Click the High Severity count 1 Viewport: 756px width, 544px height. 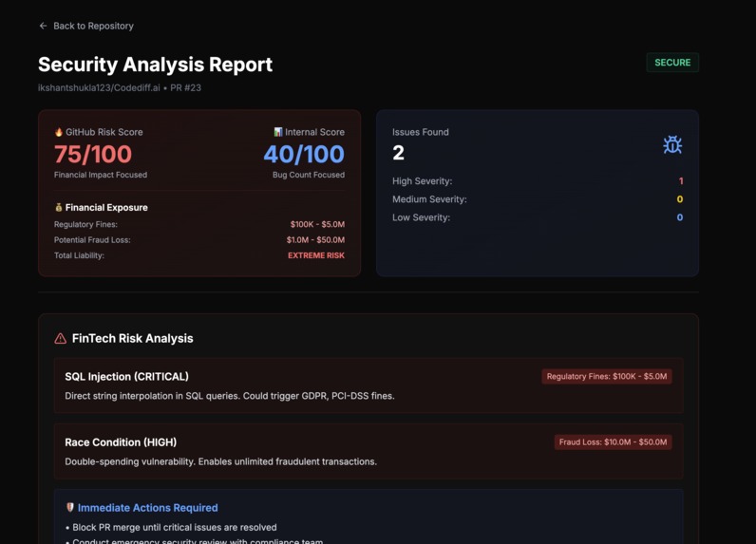tap(681, 181)
